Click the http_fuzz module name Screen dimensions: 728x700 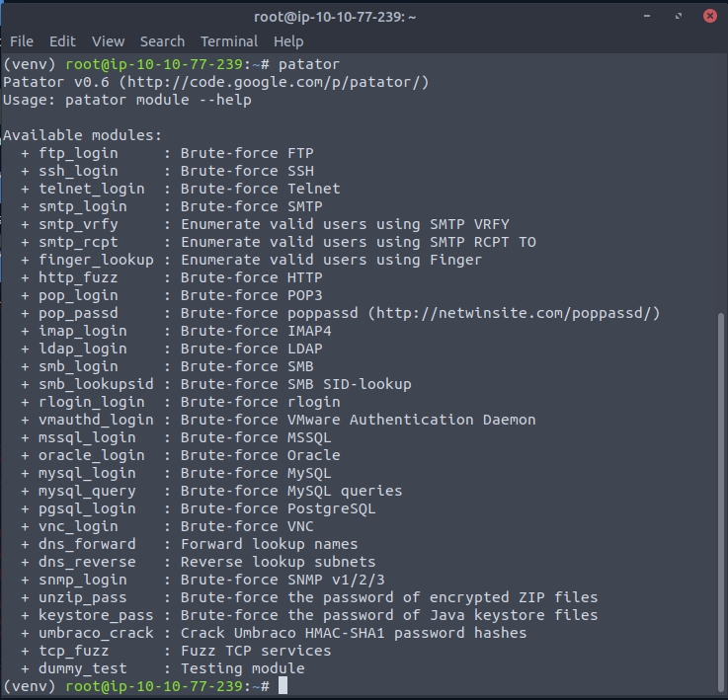pos(78,277)
